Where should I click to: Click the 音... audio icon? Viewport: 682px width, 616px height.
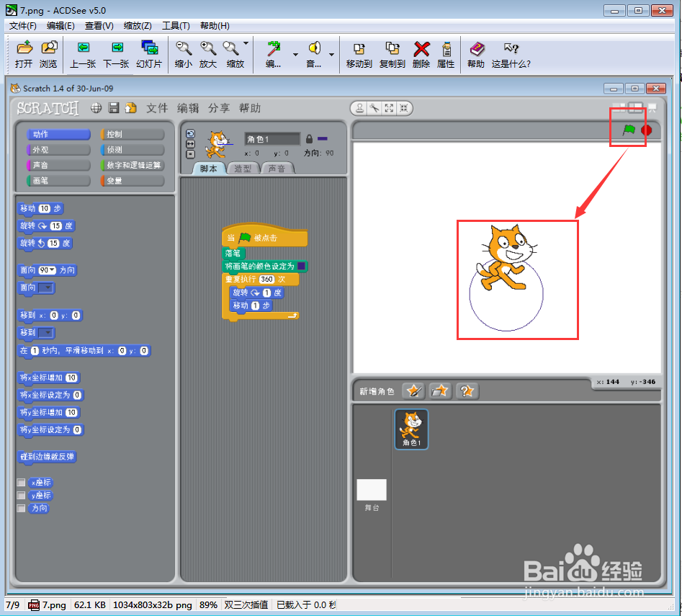click(314, 54)
